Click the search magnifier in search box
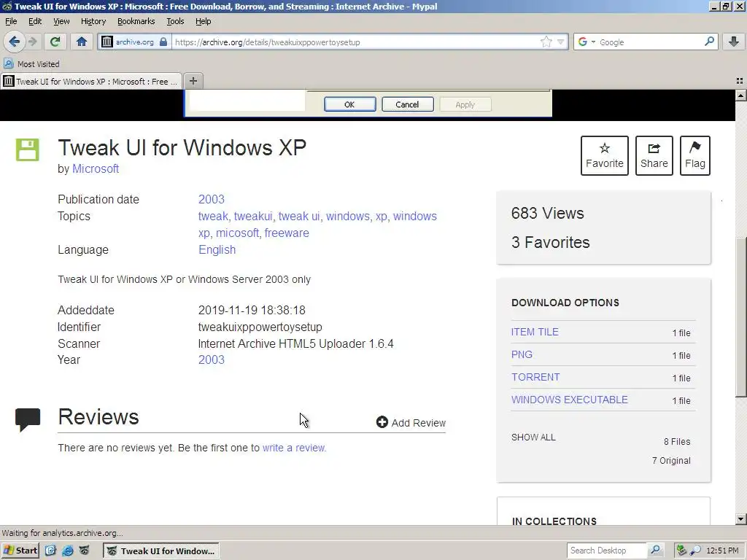 pyautogui.click(x=709, y=42)
